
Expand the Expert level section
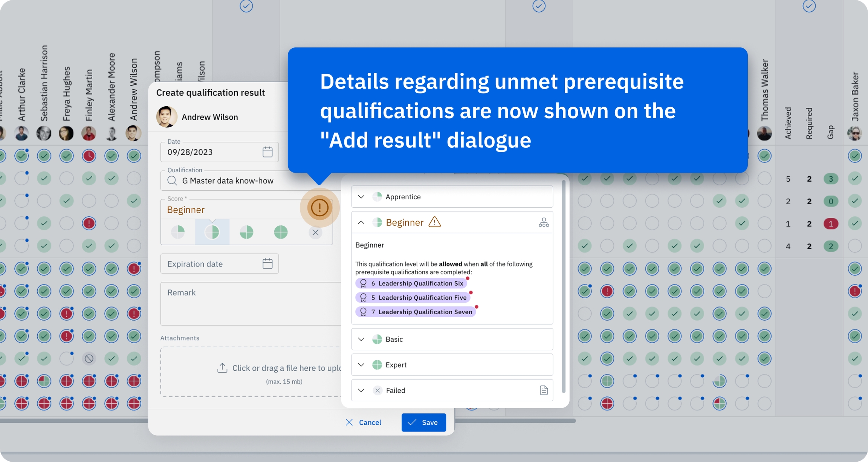click(361, 365)
